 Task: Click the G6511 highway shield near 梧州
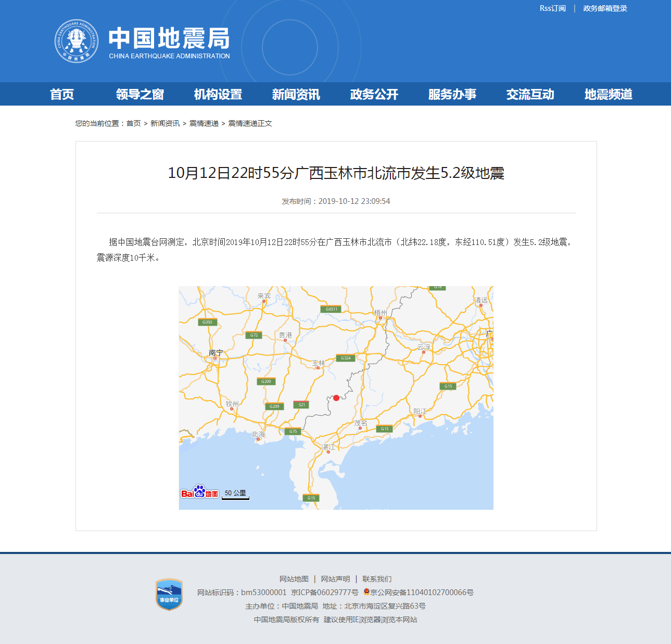coord(330,309)
